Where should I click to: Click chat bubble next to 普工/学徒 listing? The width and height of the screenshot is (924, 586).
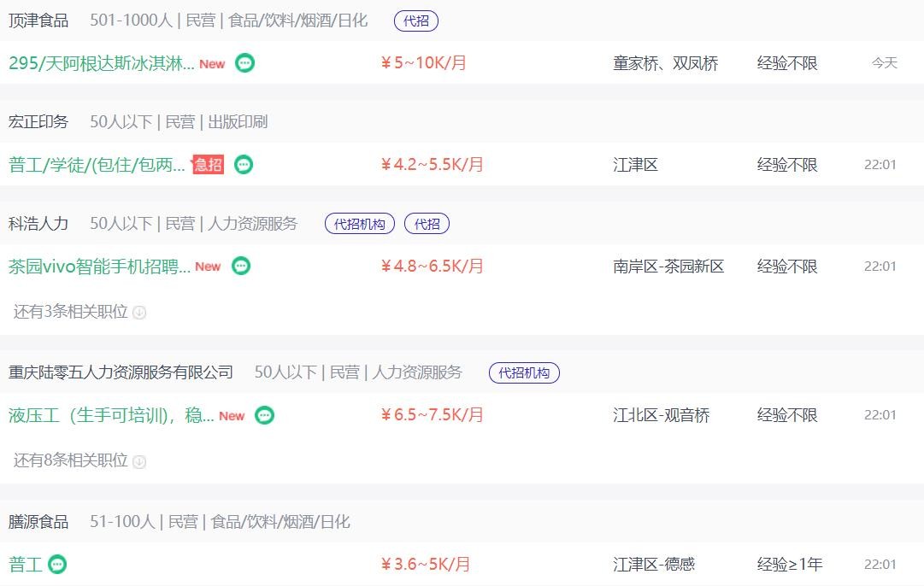click(x=244, y=164)
